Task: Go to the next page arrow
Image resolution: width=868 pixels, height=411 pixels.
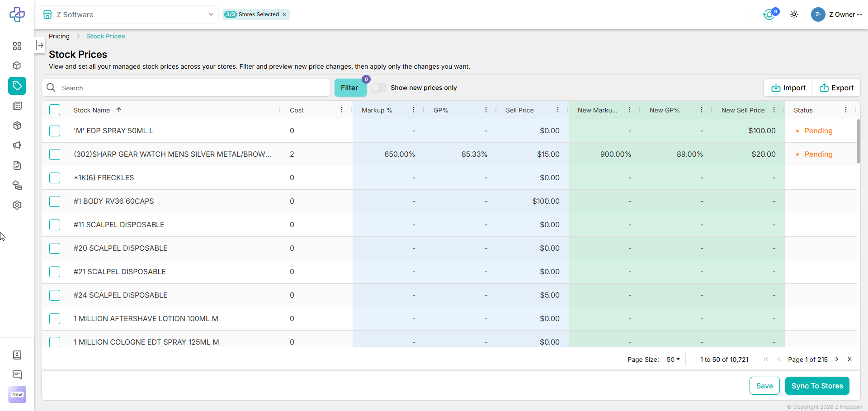Action: click(837, 359)
